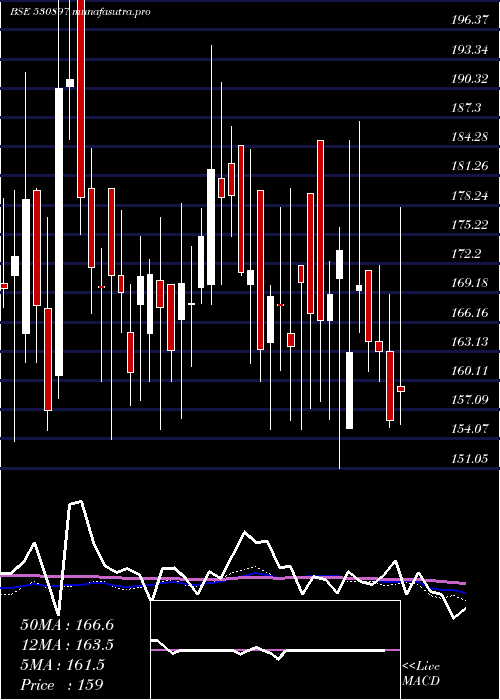Click the 196.37 price axis label
The image size is (500, 700).
click(x=469, y=20)
